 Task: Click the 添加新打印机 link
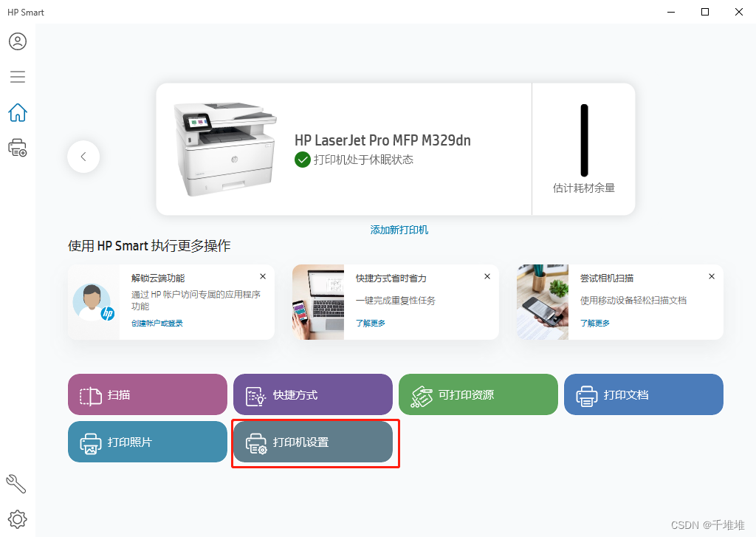(399, 230)
